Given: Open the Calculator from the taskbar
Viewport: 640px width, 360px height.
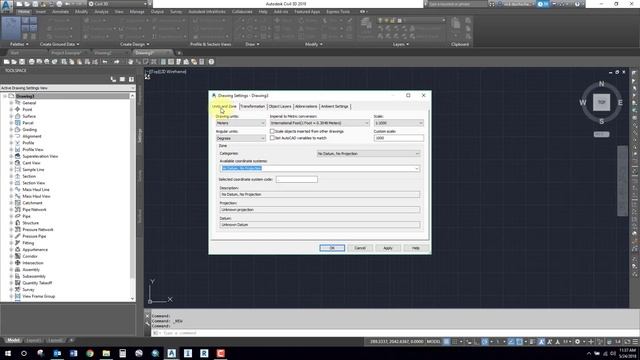Looking at the screenshot, I should coord(122,353).
